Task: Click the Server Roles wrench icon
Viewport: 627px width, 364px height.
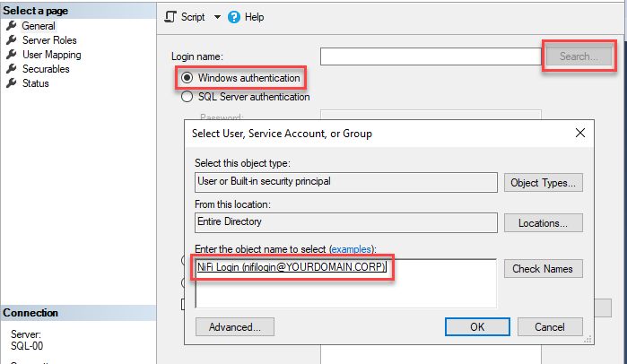Action: click(12, 40)
